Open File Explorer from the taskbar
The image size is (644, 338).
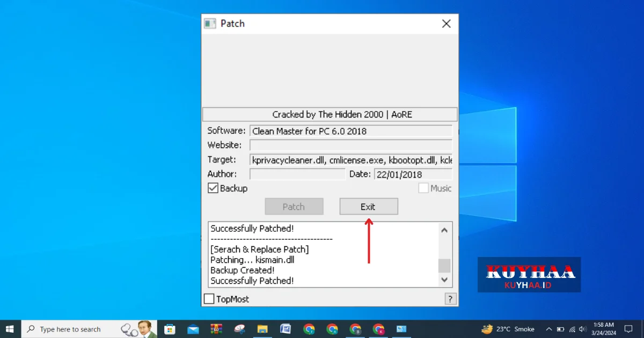262,329
